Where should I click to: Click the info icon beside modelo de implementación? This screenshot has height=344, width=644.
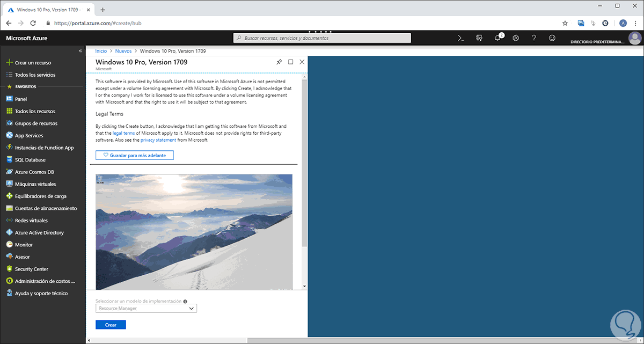pyautogui.click(x=185, y=302)
